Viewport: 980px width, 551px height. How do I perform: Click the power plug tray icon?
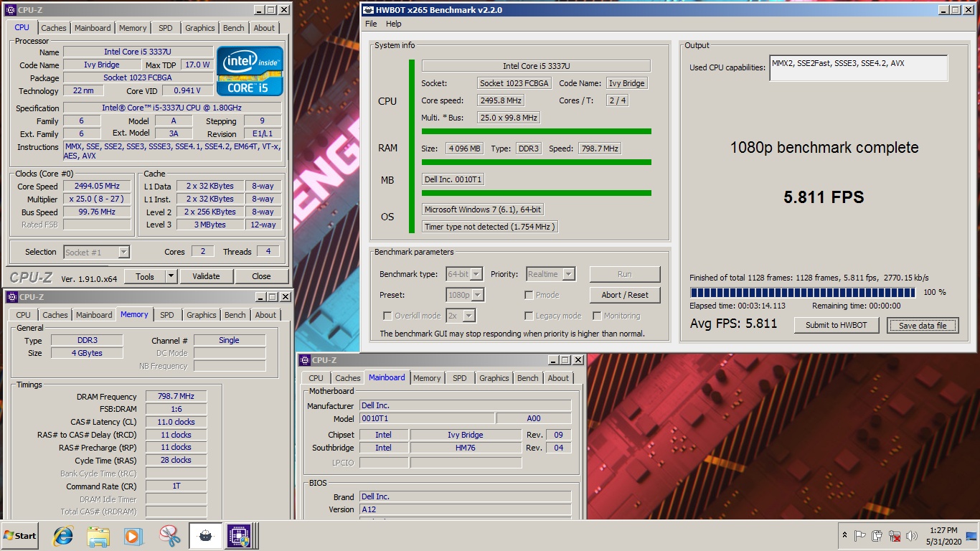(877, 536)
